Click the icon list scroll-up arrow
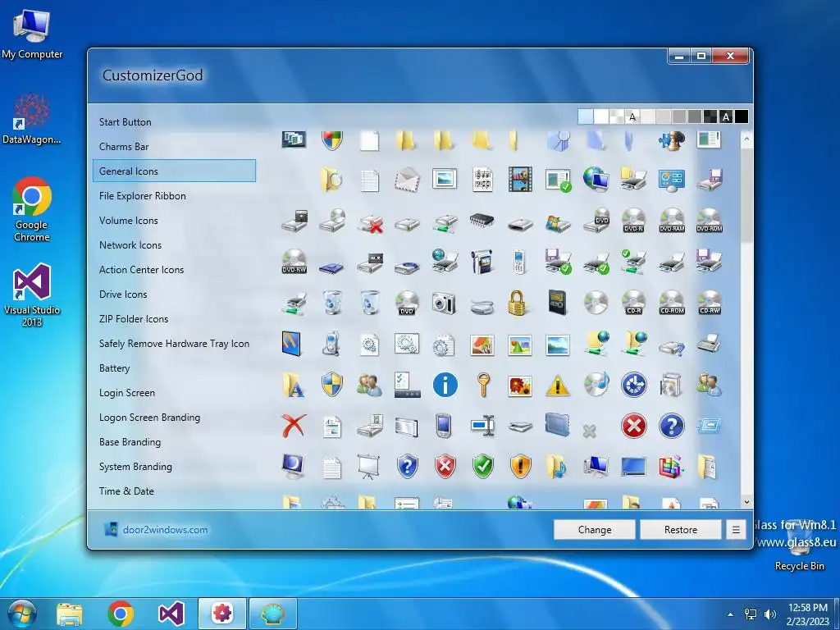 [x=746, y=138]
